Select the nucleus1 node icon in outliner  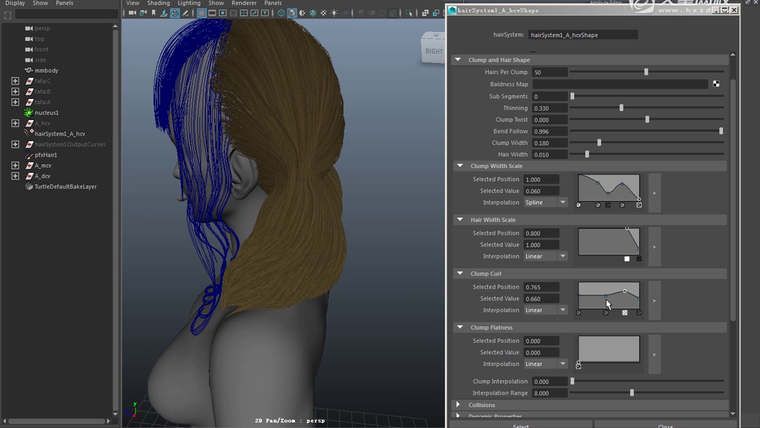pos(28,113)
